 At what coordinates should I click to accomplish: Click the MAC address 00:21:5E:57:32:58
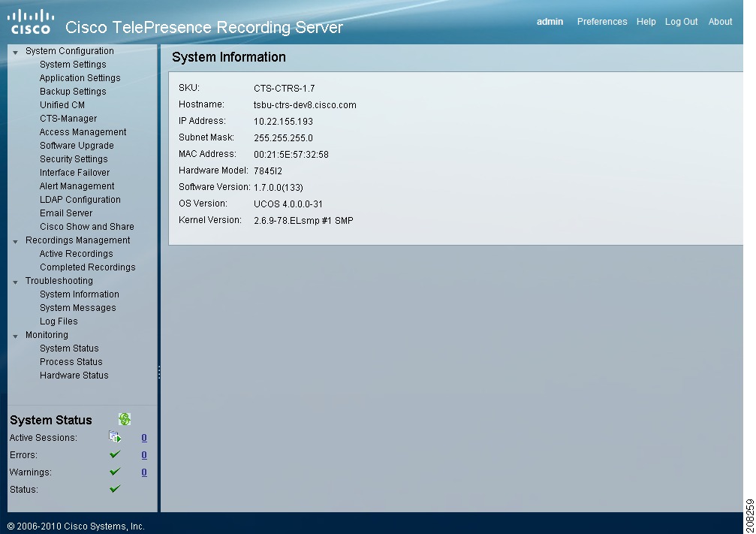[291, 155]
